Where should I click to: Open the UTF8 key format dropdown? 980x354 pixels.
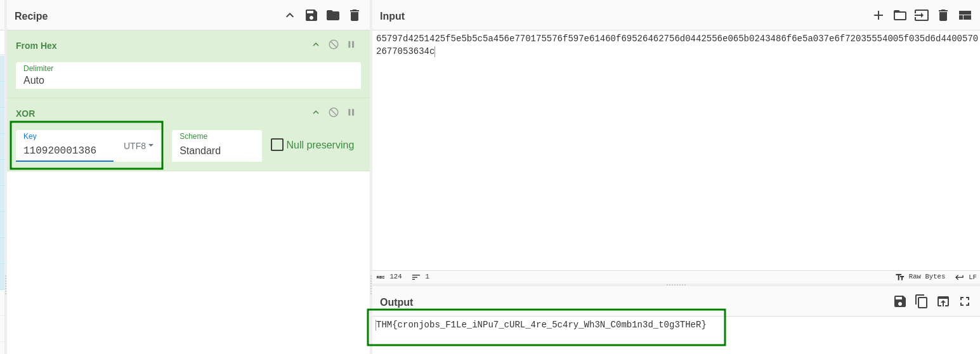138,146
